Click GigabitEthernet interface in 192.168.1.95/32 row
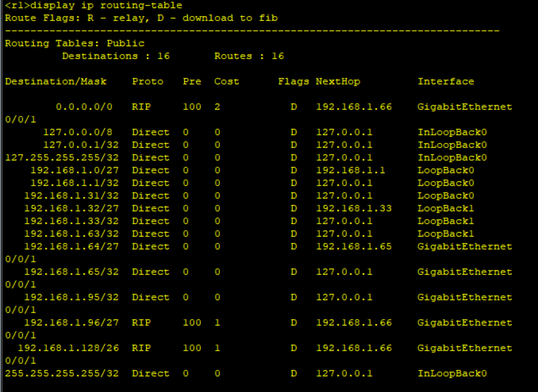Image resolution: width=538 pixels, height=392 pixels. tap(465, 297)
